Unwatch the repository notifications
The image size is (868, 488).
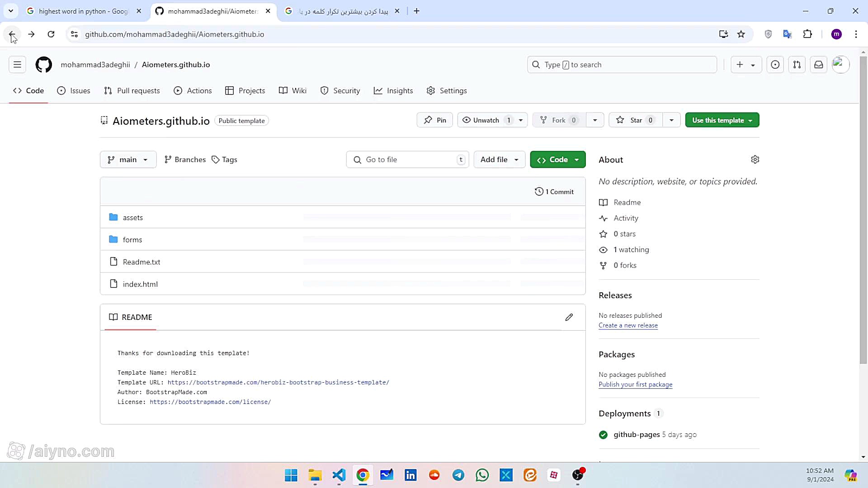coord(486,120)
